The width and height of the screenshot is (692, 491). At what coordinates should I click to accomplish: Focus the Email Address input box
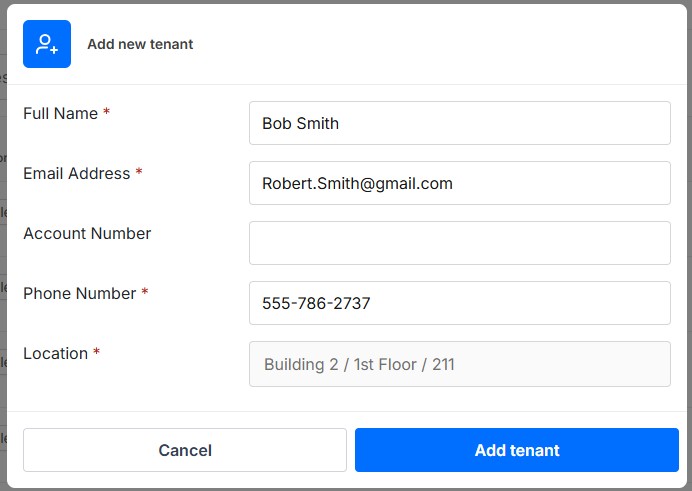point(459,183)
